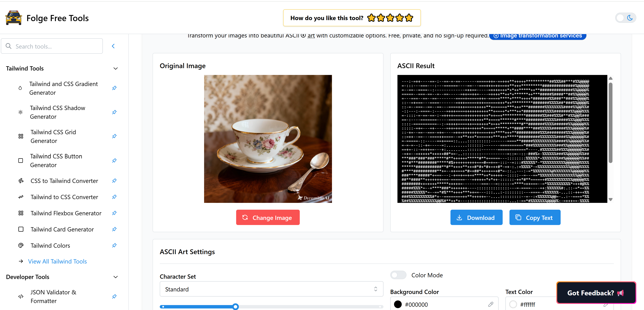Collapse the Tailwind Tools section

[115, 68]
